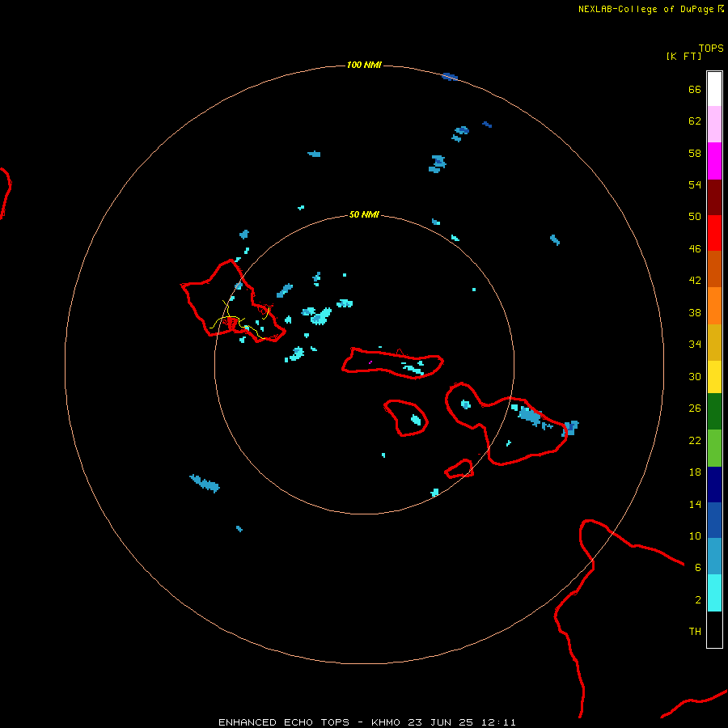The image size is (728, 728).
Task: Click the black TH threshold swatch
Action: pos(714,629)
